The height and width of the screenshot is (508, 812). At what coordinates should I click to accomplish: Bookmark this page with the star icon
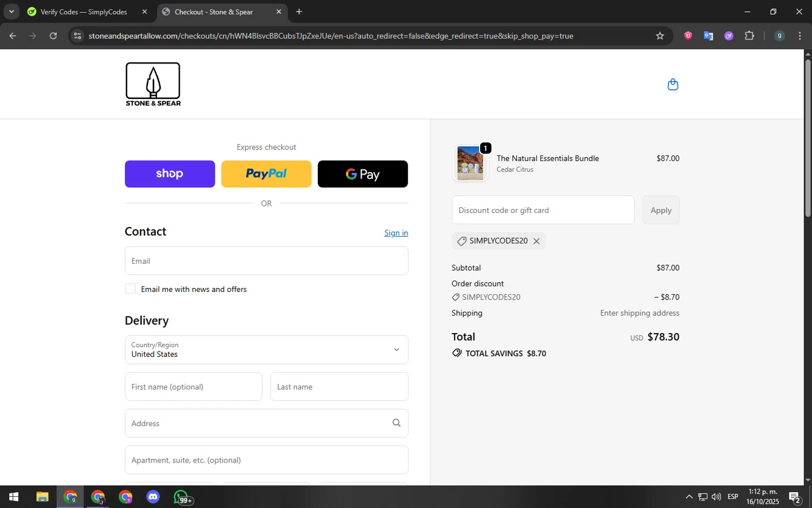(x=660, y=36)
